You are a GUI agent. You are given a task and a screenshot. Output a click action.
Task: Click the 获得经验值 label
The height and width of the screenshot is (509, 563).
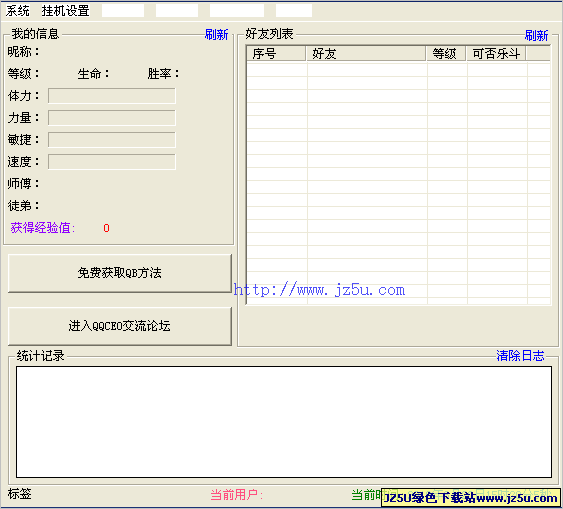coord(43,228)
